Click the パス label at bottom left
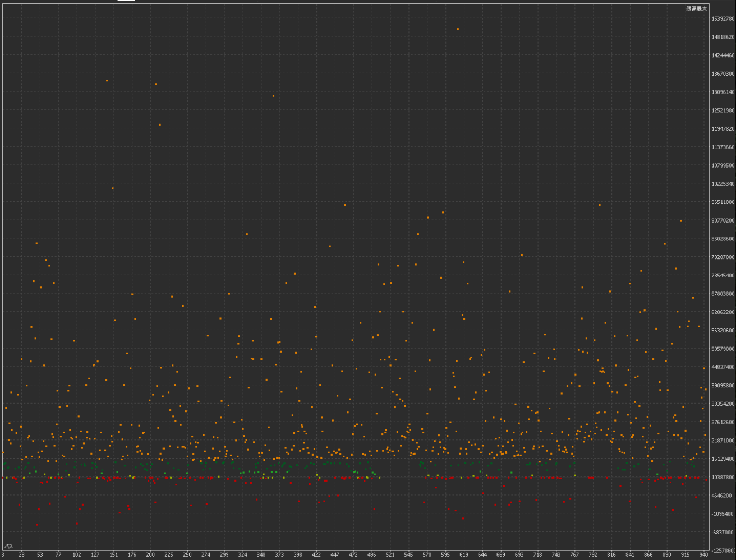The height and width of the screenshot is (560, 736). click(x=9, y=545)
